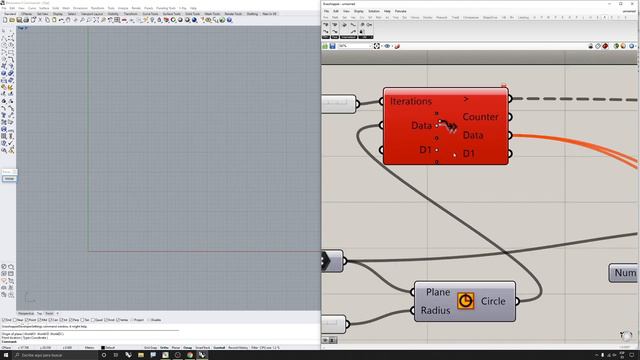The height and width of the screenshot is (360, 640).
Task: Toggle Disable osnap checkbox
Action: pyautogui.click(x=154, y=320)
